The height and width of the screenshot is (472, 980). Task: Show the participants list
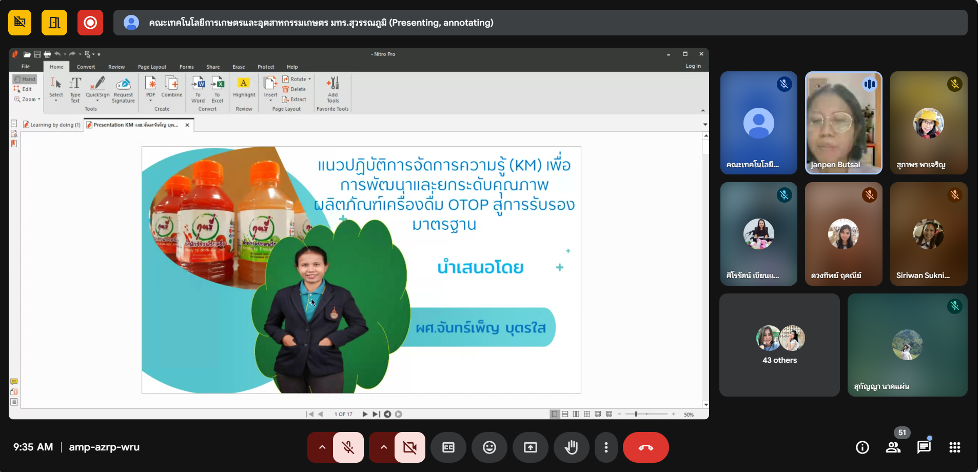pos(893,447)
